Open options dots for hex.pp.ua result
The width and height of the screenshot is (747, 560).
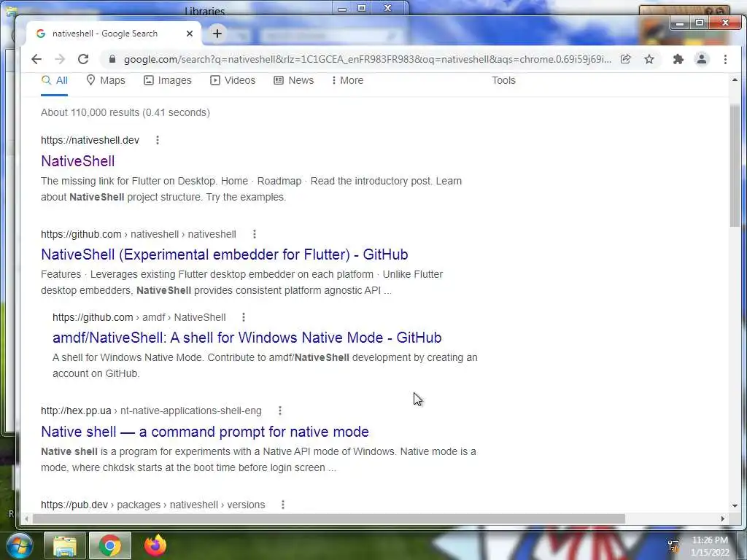(280, 411)
